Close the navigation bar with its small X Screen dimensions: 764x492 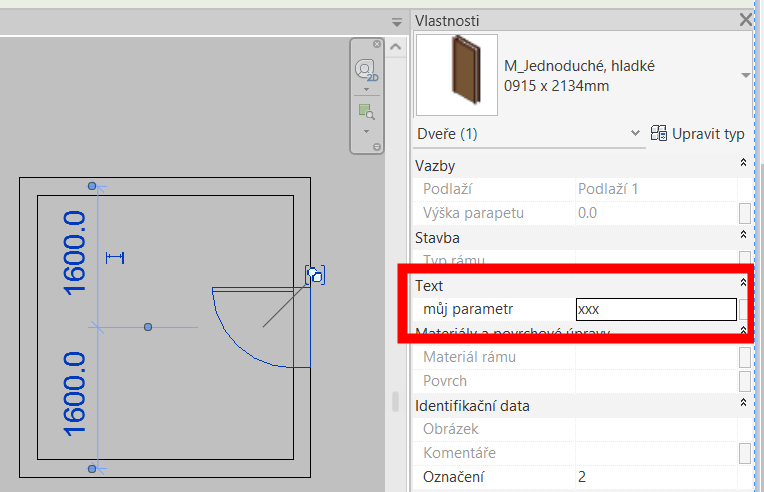pyautogui.click(x=377, y=45)
